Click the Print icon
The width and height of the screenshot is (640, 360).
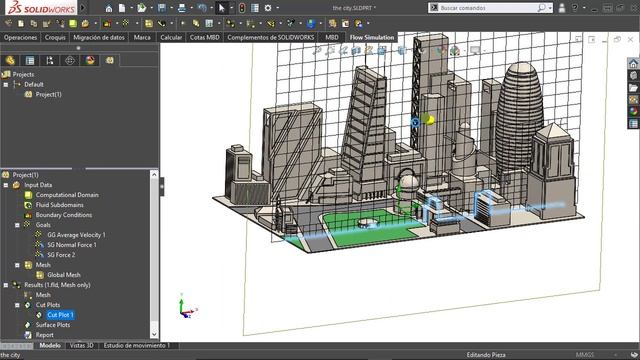(182, 8)
